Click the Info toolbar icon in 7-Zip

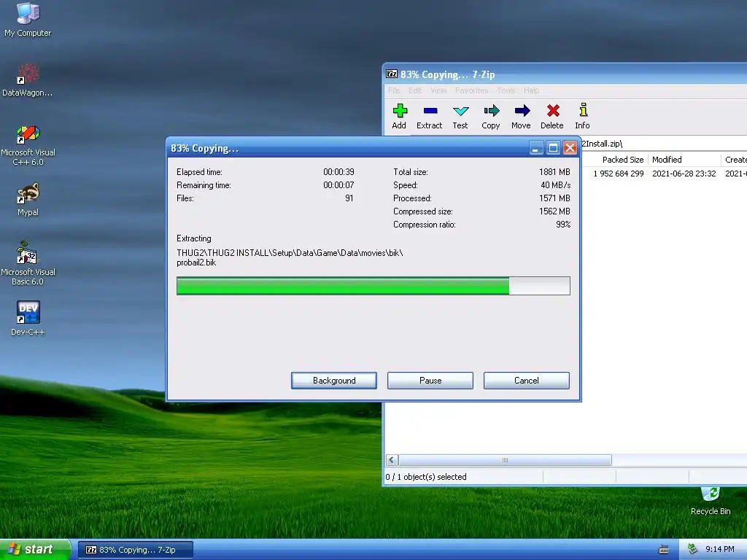pos(582,116)
